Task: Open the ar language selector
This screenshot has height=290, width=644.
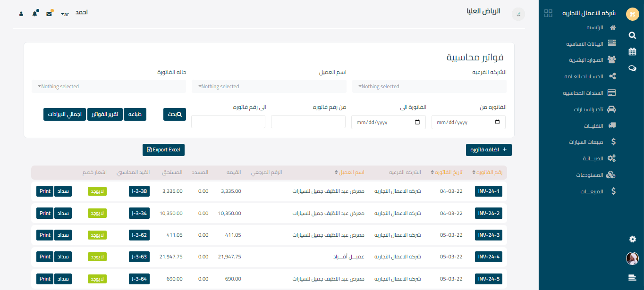Action: click(65, 14)
